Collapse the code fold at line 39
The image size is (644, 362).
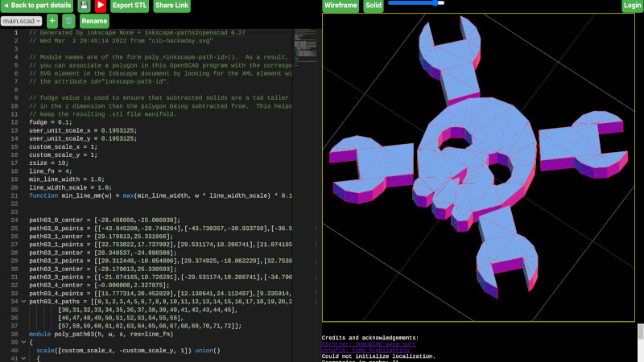(x=23, y=343)
